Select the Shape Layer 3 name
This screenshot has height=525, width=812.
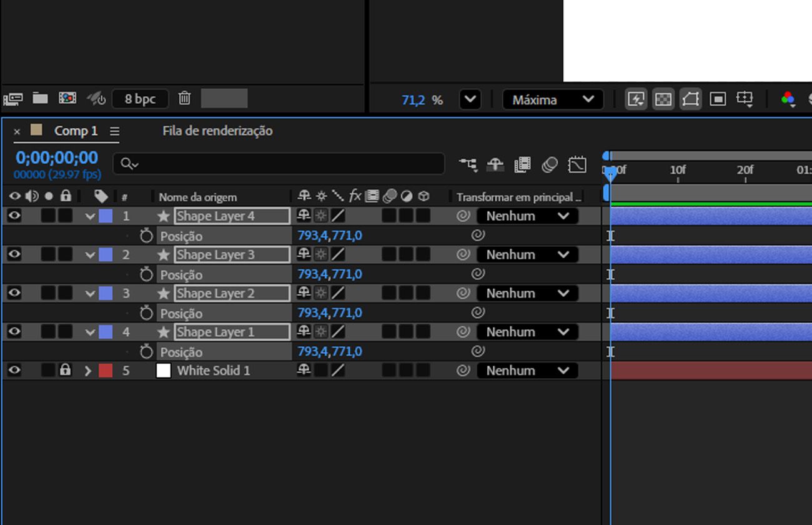[232, 255]
